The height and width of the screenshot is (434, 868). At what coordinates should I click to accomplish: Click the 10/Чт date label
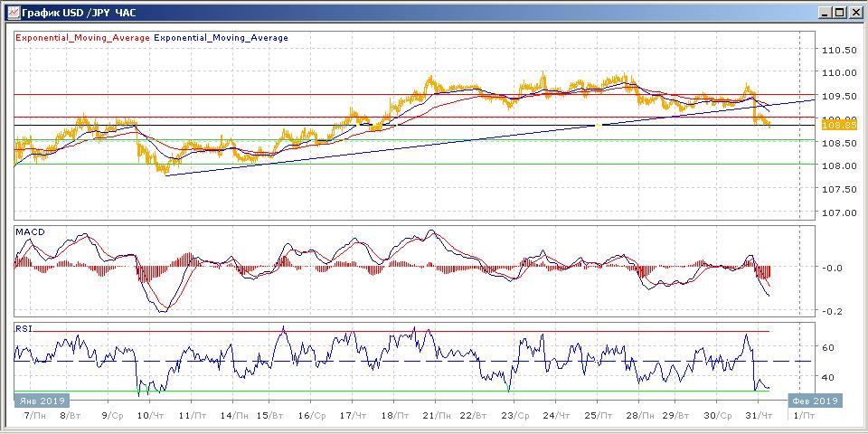150,416
